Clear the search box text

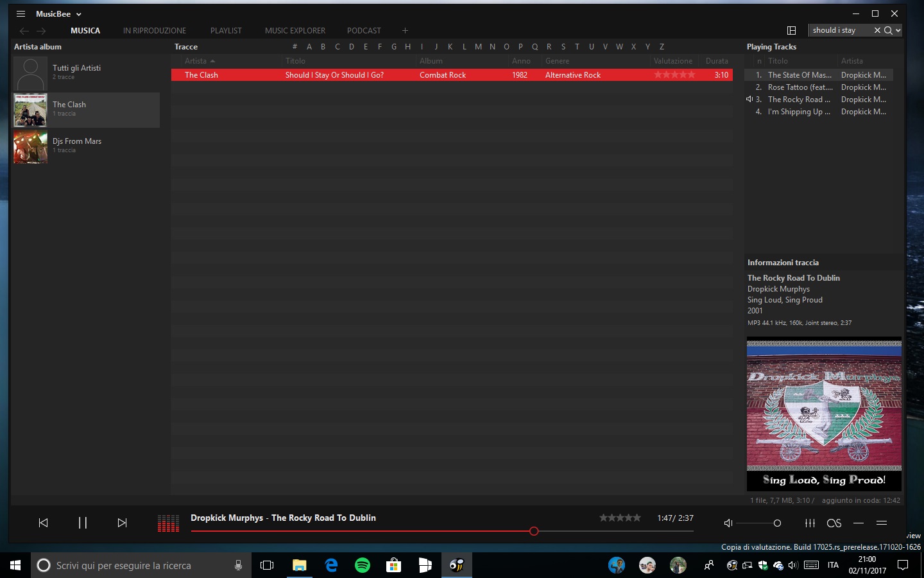pos(877,30)
